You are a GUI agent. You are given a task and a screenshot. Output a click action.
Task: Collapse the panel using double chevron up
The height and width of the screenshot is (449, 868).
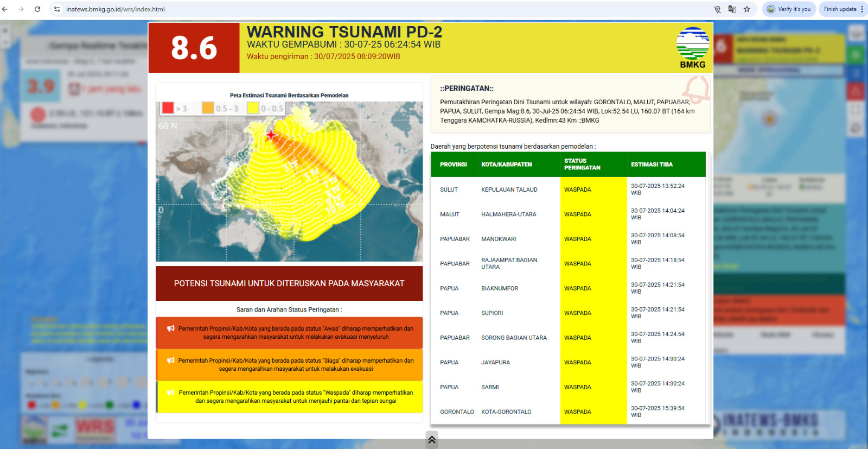tap(432, 440)
